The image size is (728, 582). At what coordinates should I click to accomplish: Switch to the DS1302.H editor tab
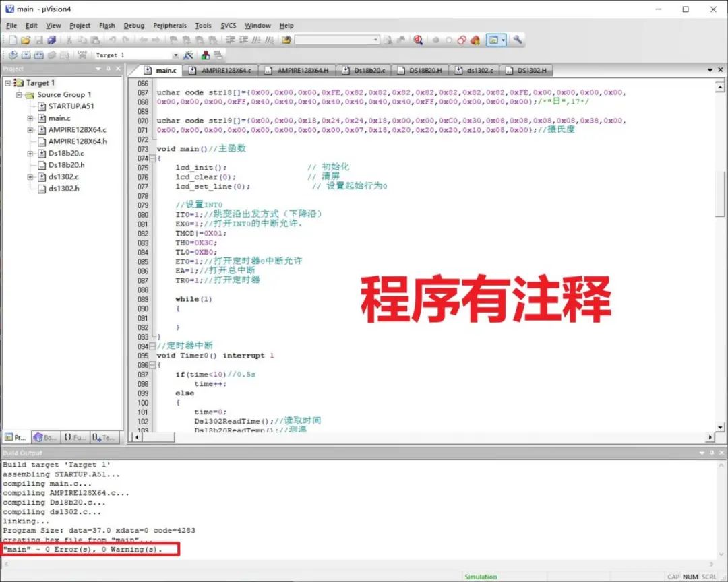pyautogui.click(x=526, y=71)
